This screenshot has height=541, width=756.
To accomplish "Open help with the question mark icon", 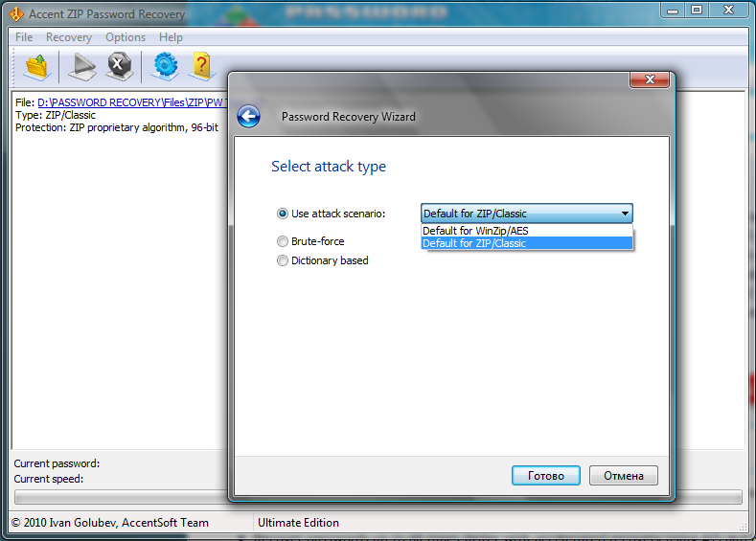I will pyautogui.click(x=202, y=66).
